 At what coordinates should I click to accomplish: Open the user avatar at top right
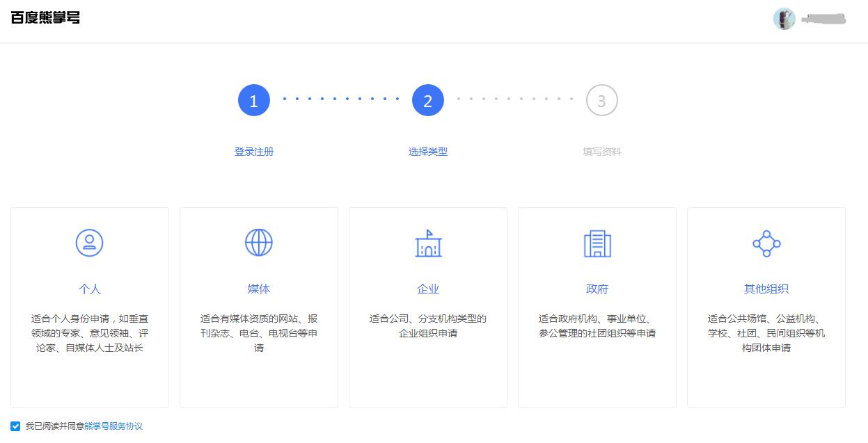coord(784,19)
